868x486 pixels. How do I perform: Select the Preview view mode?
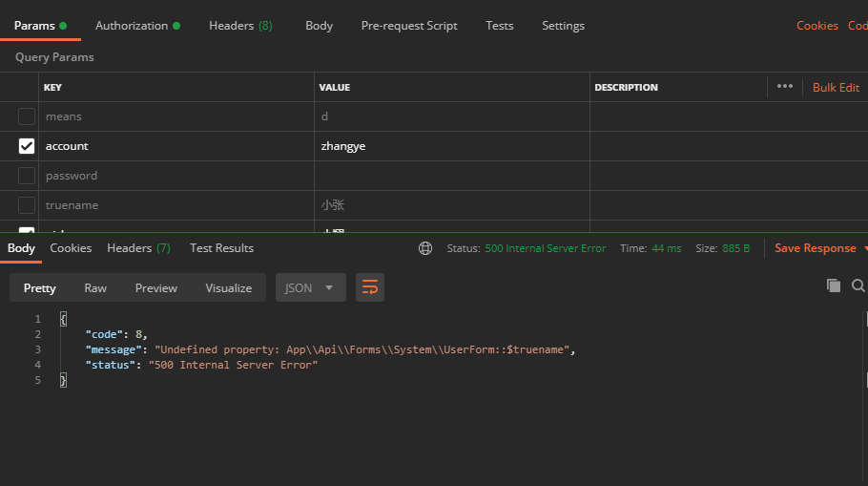(x=156, y=287)
